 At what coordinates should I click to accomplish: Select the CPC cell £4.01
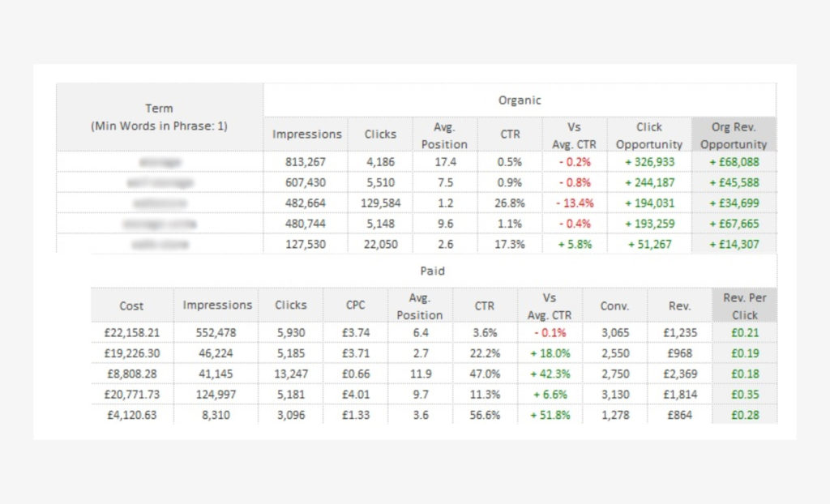point(355,394)
